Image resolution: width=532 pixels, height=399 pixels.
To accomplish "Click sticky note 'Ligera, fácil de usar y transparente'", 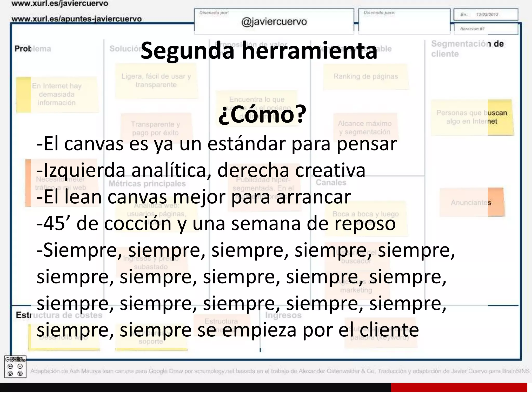I will (156, 81).
